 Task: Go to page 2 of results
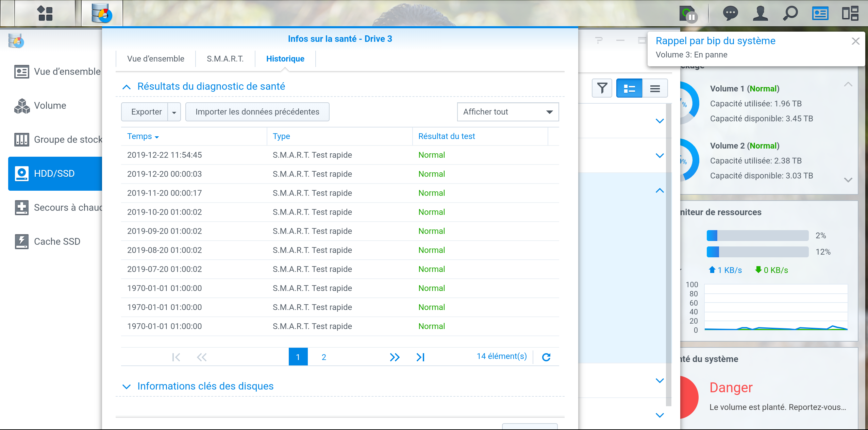(x=324, y=357)
